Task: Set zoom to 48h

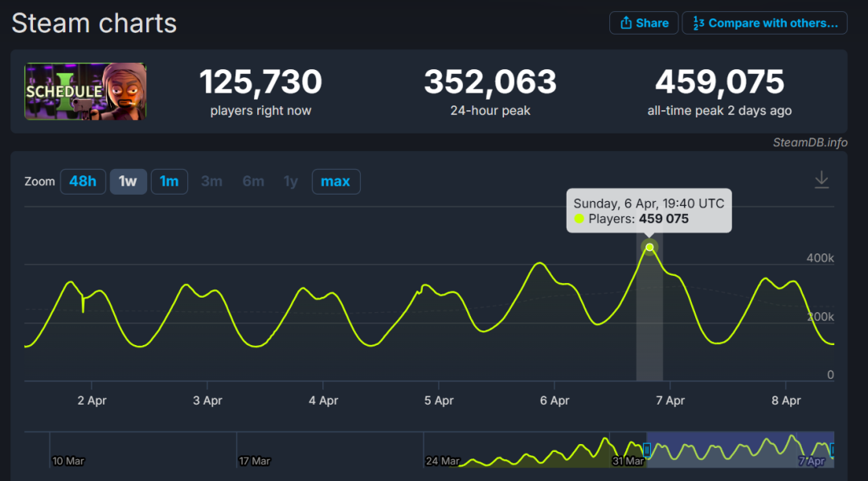Action: point(83,182)
